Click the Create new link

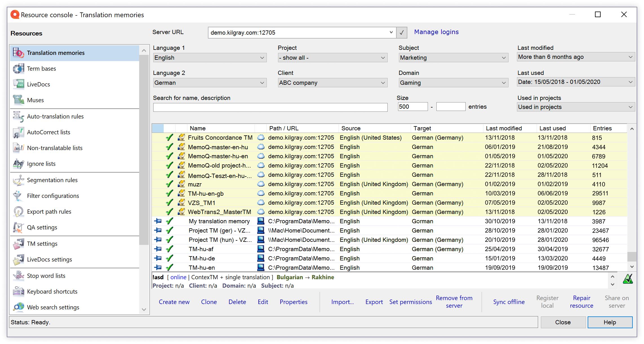tap(174, 302)
